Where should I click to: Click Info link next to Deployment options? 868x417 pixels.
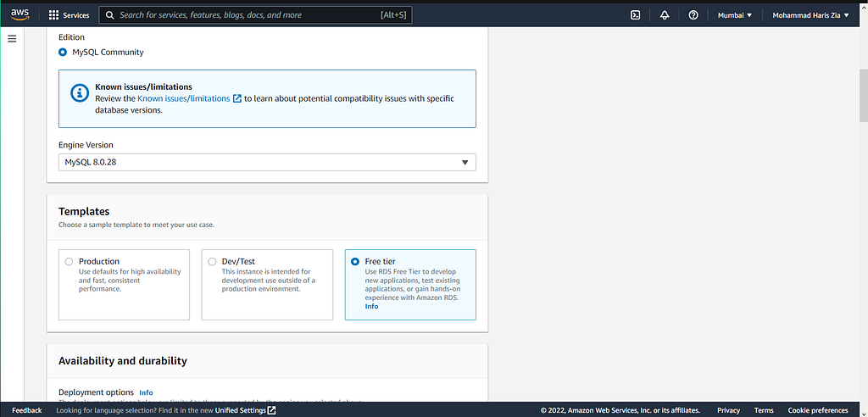tap(146, 392)
